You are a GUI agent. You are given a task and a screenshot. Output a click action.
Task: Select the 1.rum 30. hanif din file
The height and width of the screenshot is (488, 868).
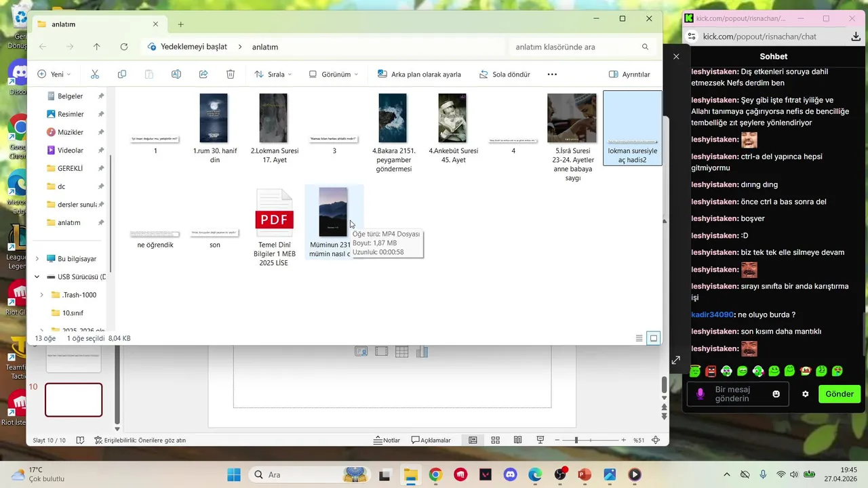coord(214,129)
